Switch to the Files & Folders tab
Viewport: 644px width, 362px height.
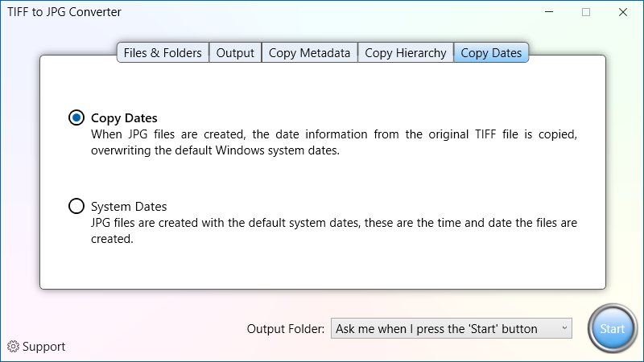163,53
